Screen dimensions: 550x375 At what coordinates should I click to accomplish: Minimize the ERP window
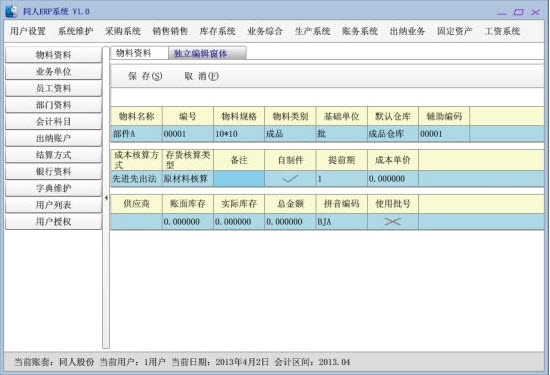click(502, 13)
